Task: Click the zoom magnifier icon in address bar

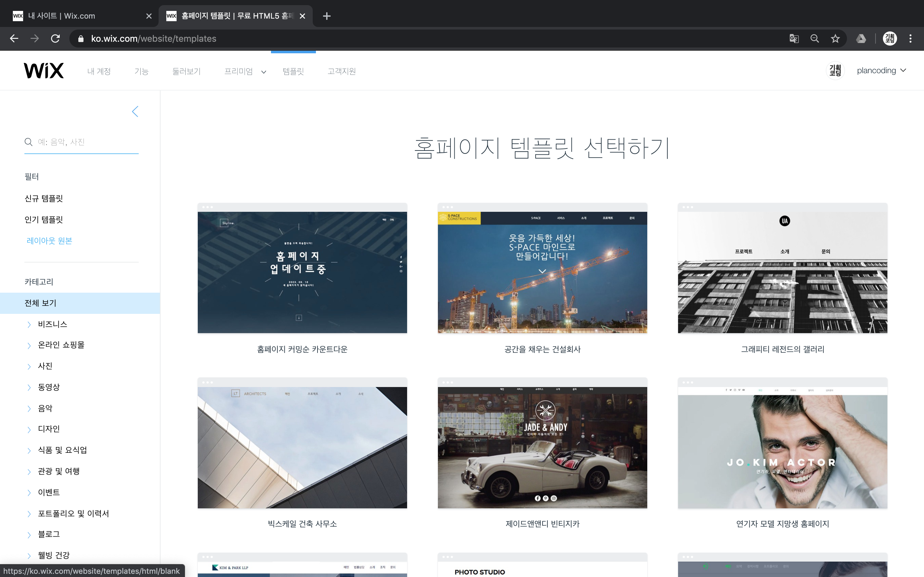Action: point(815,39)
